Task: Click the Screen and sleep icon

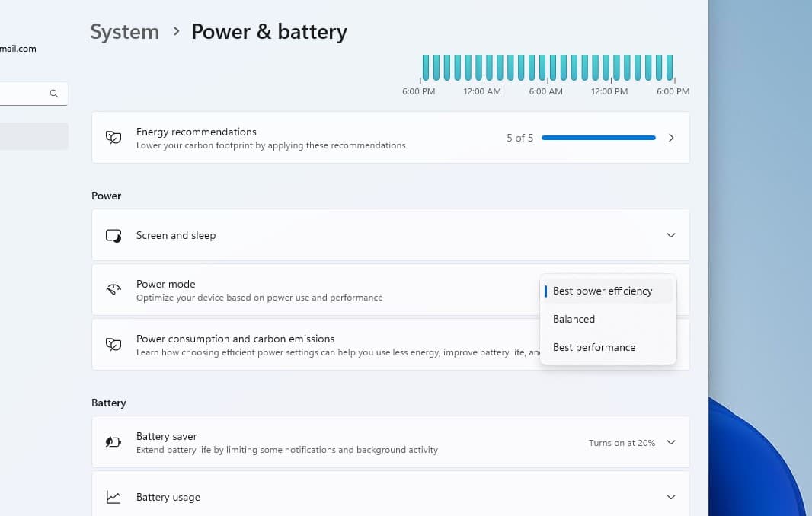Action: point(113,235)
